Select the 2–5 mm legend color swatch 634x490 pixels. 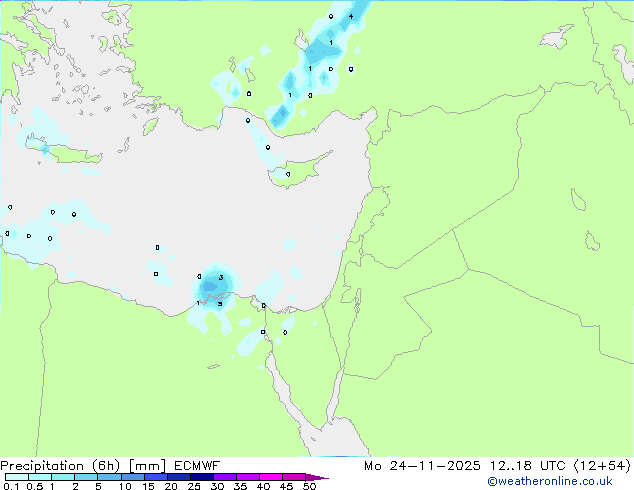(x=86, y=477)
